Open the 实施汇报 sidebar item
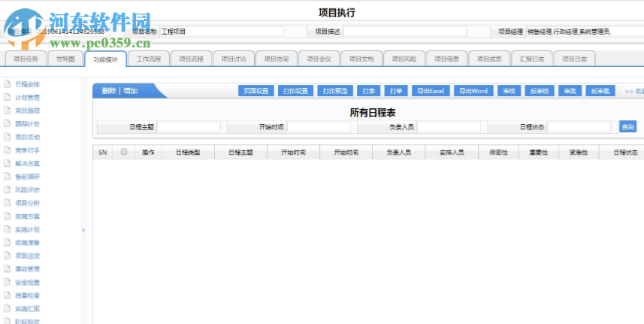The image size is (644, 324). (x=27, y=309)
